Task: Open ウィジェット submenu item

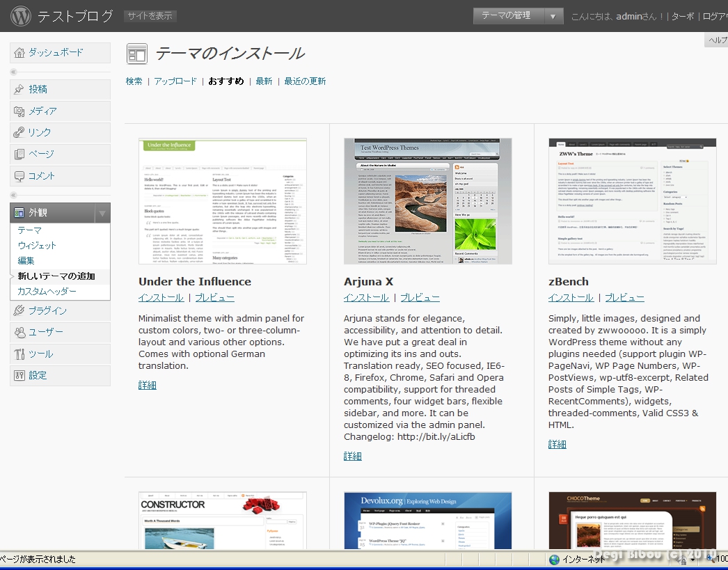Action: pyautogui.click(x=37, y=246)
